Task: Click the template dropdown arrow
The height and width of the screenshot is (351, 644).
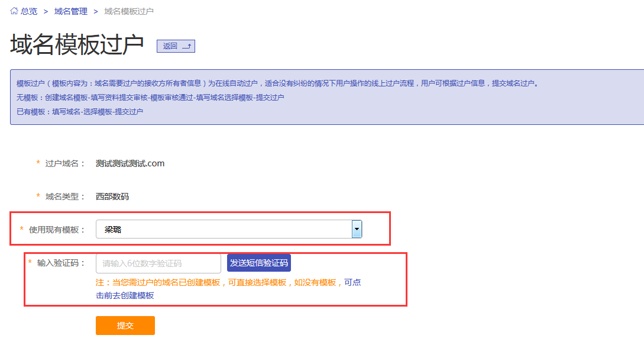Action: pyautogui.click(x=357, y=229)
